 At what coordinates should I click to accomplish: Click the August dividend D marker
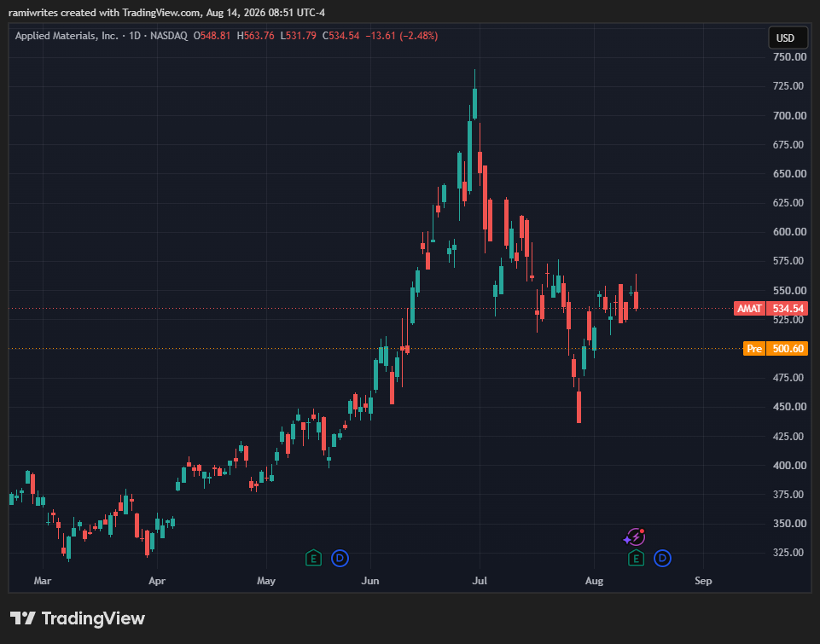click(x=663, y=558)
